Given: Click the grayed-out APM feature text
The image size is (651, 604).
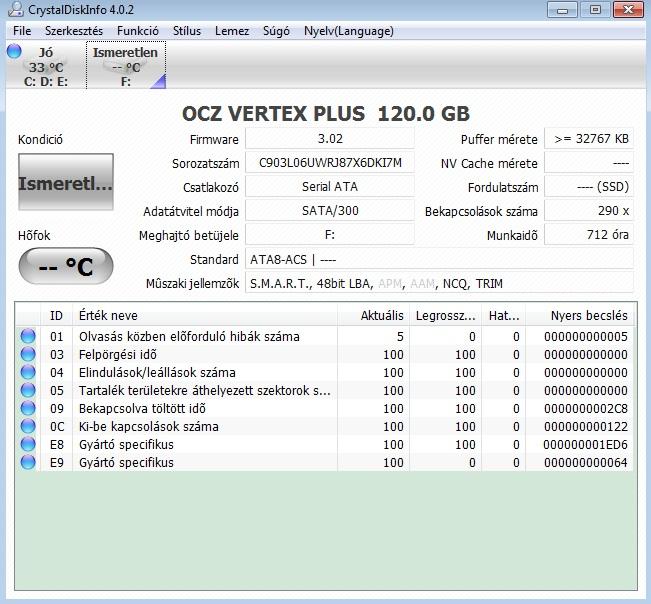Looking at the screenshot, I should coord(390,284).
